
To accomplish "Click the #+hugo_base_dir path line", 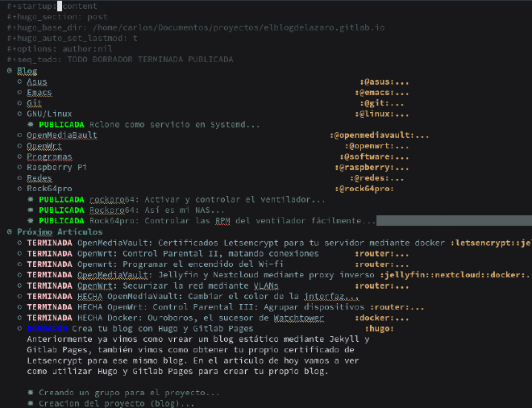I will coord(196,27).
